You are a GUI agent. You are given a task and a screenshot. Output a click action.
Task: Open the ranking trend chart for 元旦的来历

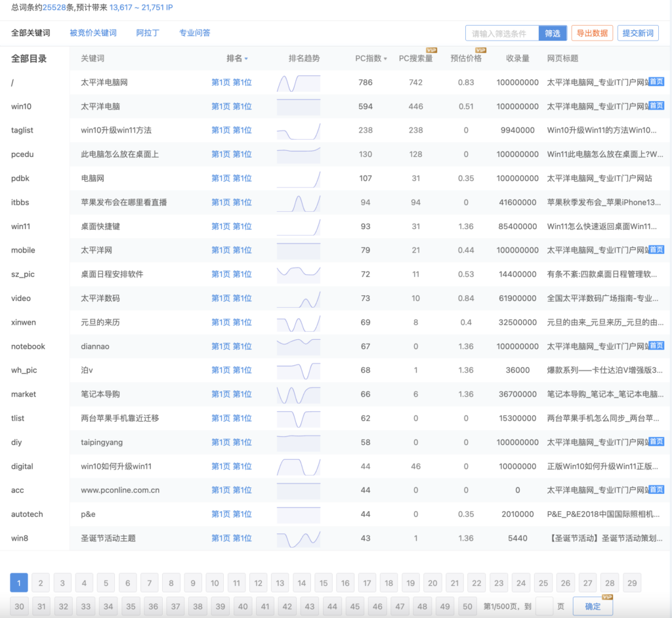point(299,322)
